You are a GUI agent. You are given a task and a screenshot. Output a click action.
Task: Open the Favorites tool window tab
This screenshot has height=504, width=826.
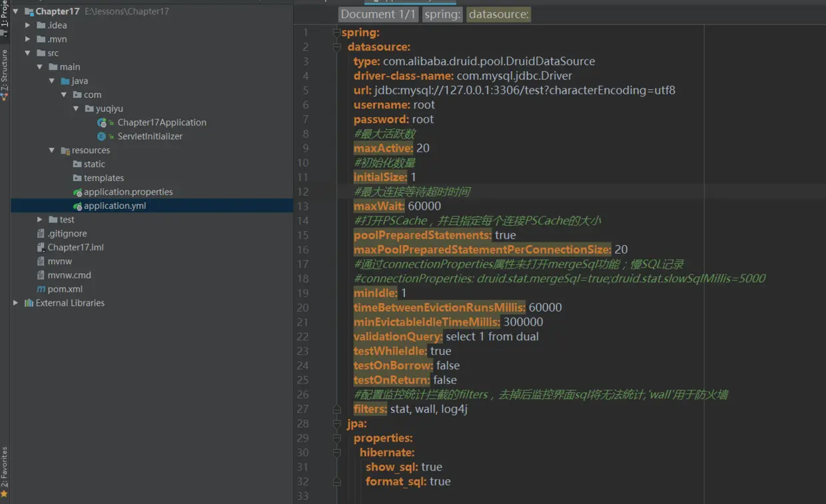[x=5, y=472]
